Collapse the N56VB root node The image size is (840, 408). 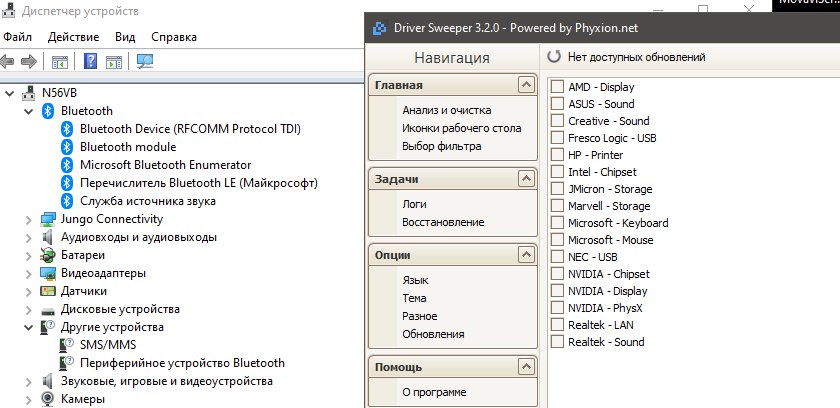(10, 93)
